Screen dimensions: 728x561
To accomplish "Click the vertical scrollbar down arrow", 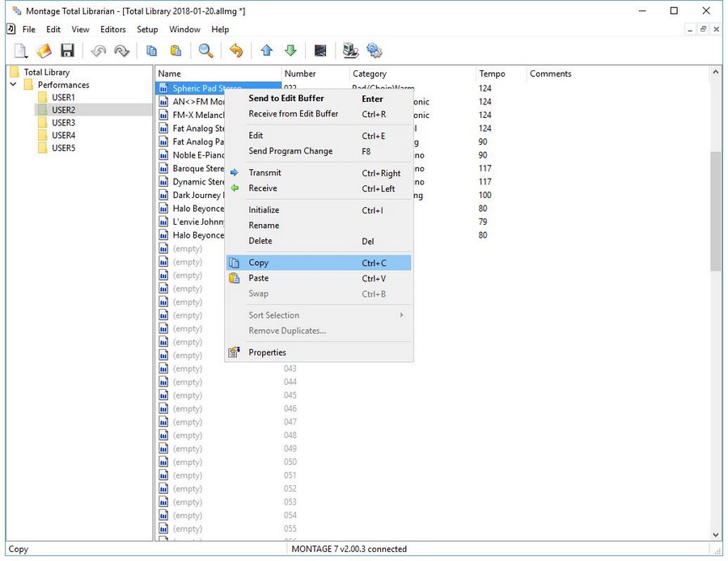I will pos(716,534).
